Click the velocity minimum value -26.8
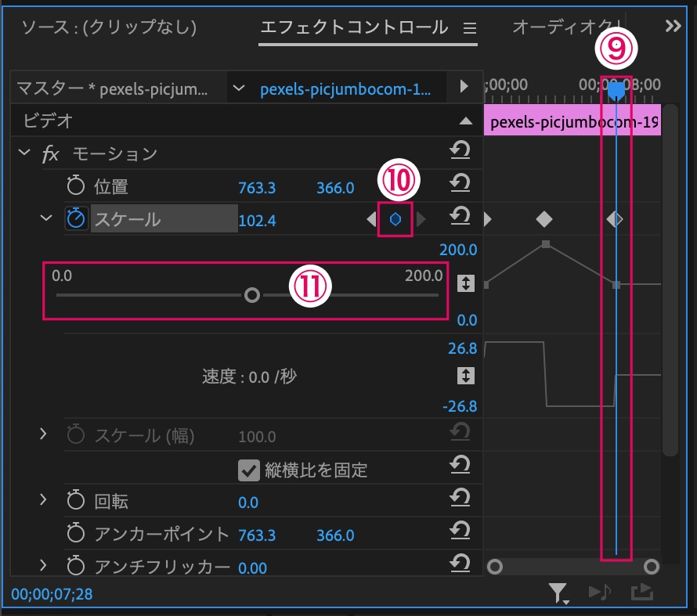 point(460,406)
